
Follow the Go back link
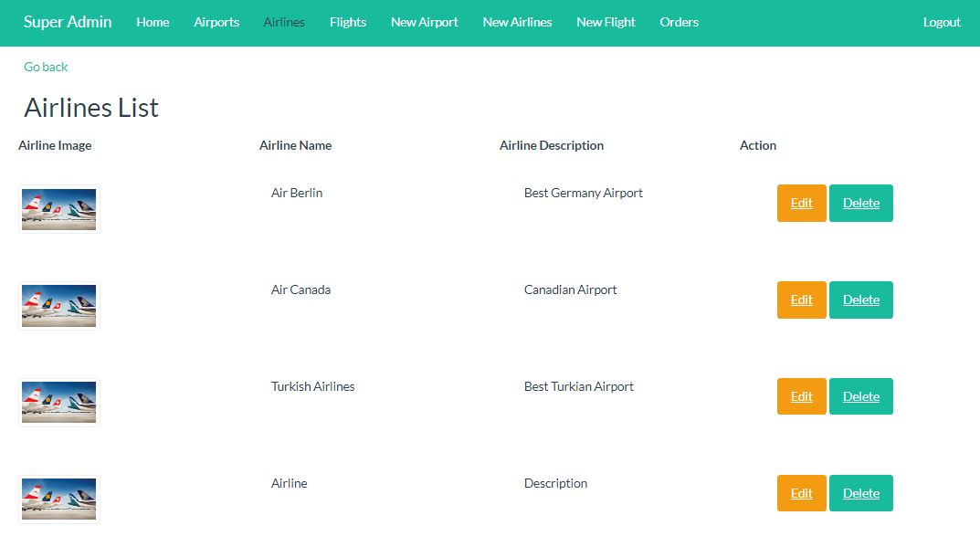(46, 67)
